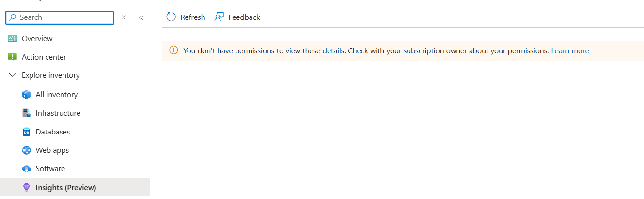The image size is (644, 199).
Task: Click the Infrastructure server icon
Action: [x=27, y=113]
